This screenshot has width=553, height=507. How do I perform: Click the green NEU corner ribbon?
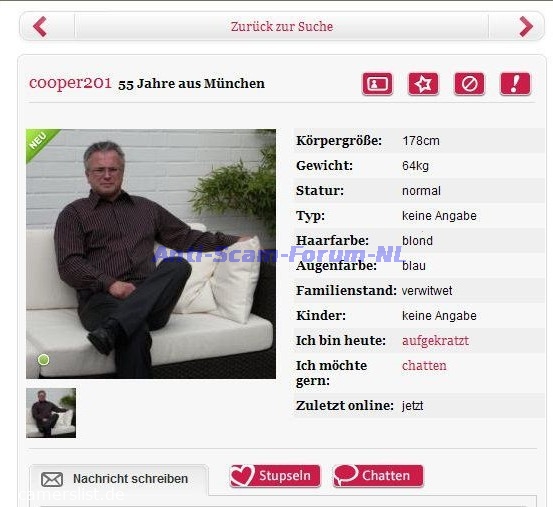[x=40, y=142]
